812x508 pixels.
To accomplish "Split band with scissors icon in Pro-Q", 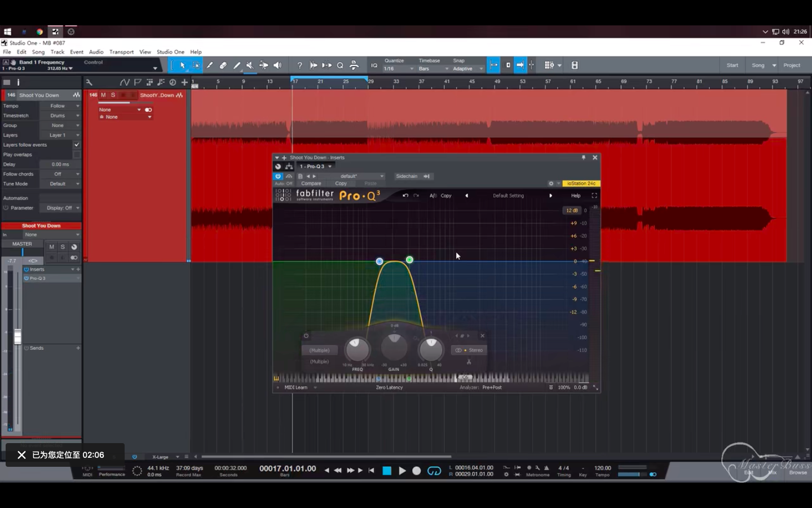I will 469,362.
